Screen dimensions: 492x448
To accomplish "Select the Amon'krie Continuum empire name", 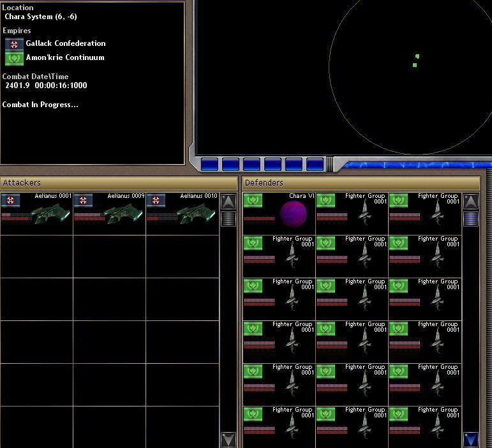I will [65, 57].
